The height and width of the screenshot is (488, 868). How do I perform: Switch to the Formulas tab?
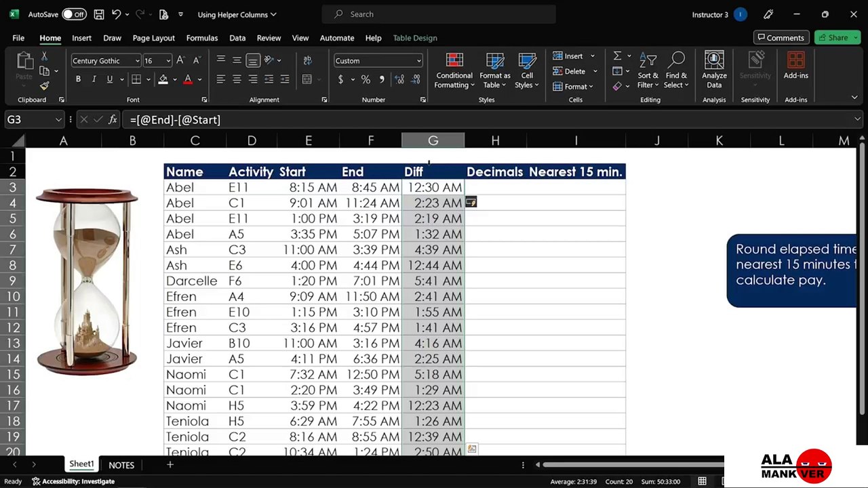[202, 38]
